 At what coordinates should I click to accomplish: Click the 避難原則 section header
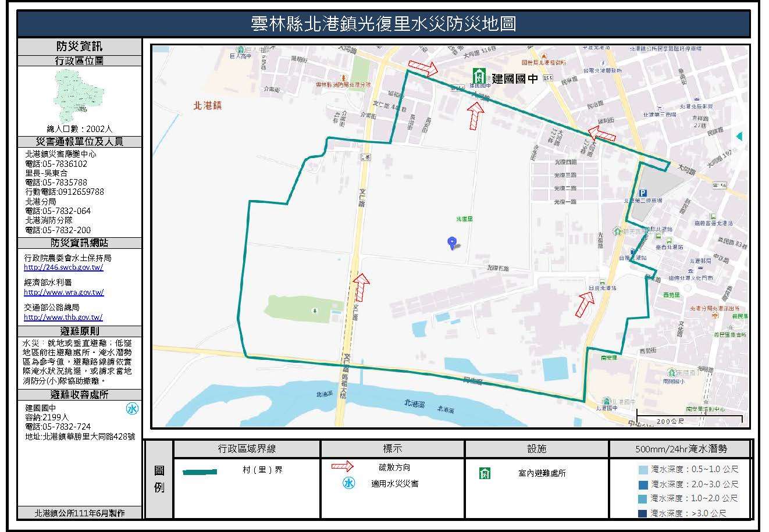coord(80,332)
